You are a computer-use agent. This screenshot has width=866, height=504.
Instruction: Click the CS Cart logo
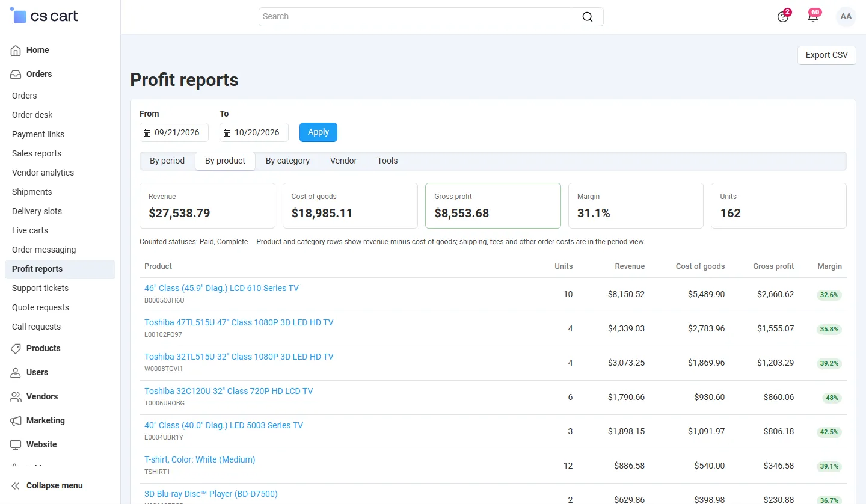(45, 16)
